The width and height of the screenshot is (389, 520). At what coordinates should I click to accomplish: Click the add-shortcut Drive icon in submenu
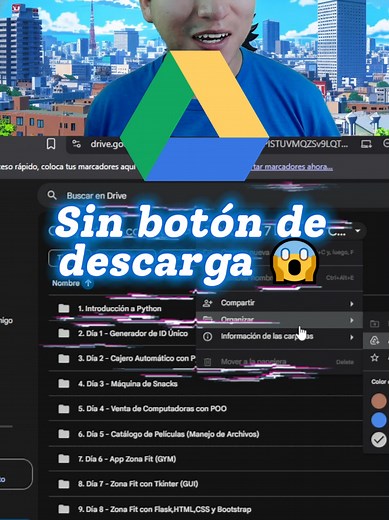(375, 341)
